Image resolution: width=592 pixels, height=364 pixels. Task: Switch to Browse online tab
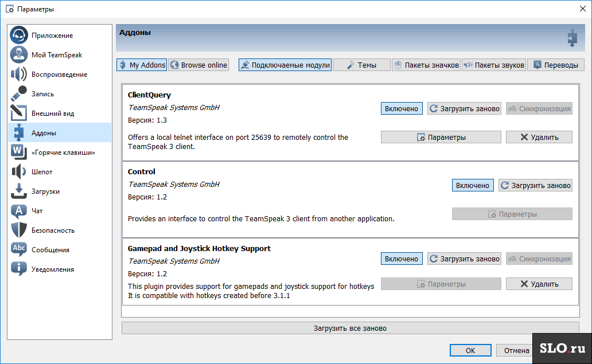click(198, 65)
